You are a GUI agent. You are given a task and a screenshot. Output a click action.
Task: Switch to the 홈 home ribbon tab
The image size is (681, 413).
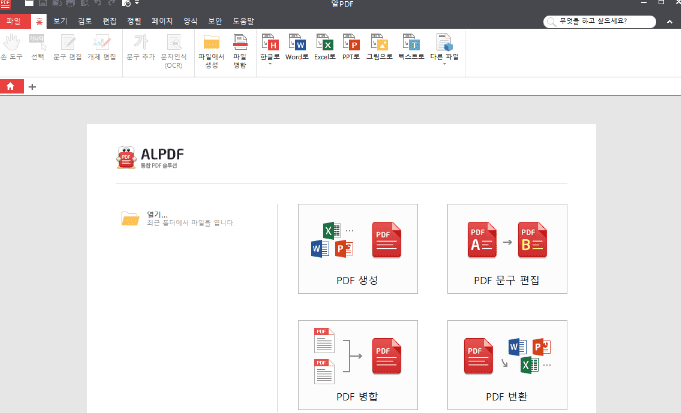pos(39,21)
